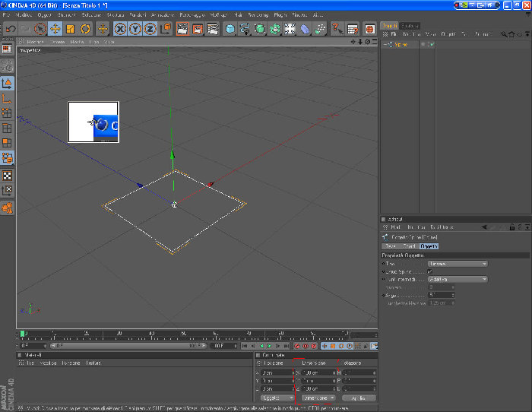The image size is (532, 412).
Task: Toggle the Z axis lock
Action: click(x=150, y=29)
